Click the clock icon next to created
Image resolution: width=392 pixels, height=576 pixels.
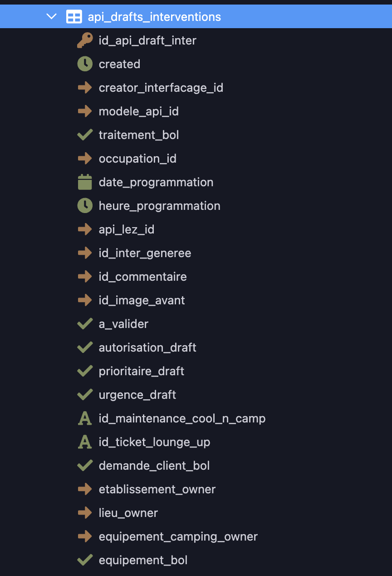85,64
